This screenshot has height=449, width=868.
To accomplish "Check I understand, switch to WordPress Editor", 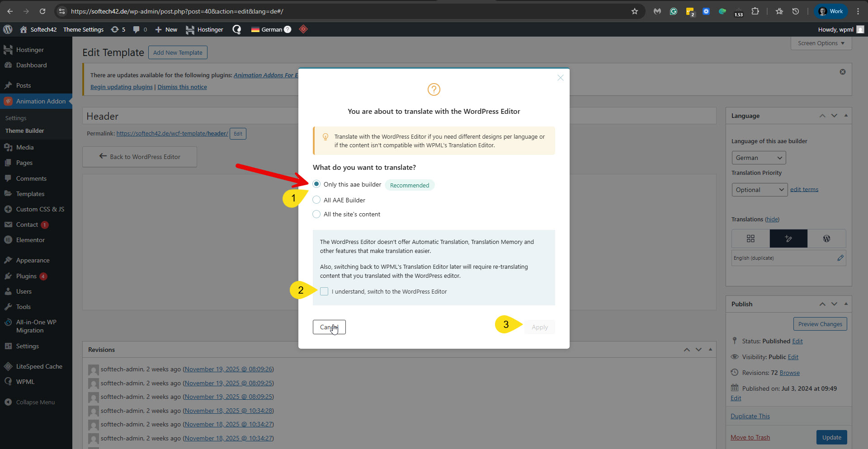I will click(x=324, y=291).
